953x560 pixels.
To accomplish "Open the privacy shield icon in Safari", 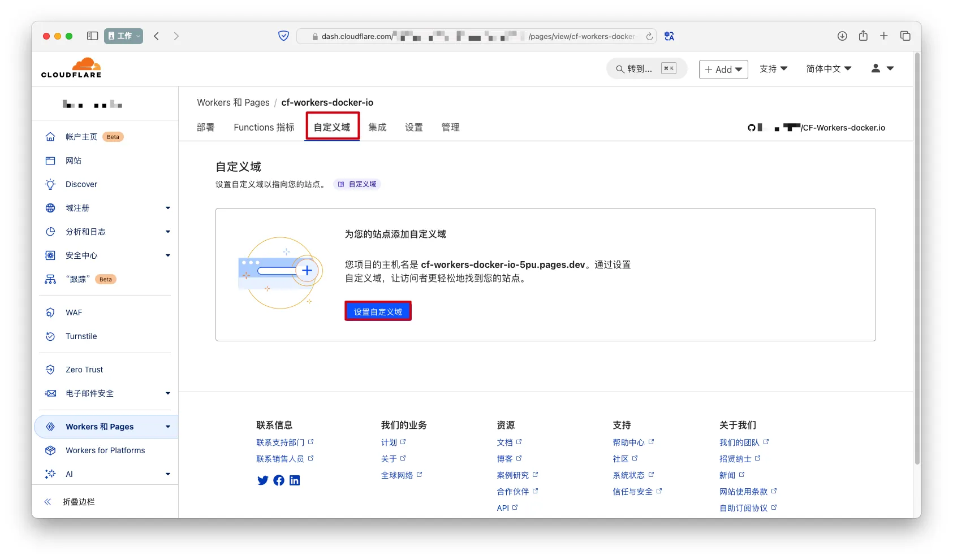I will [284, 36].
